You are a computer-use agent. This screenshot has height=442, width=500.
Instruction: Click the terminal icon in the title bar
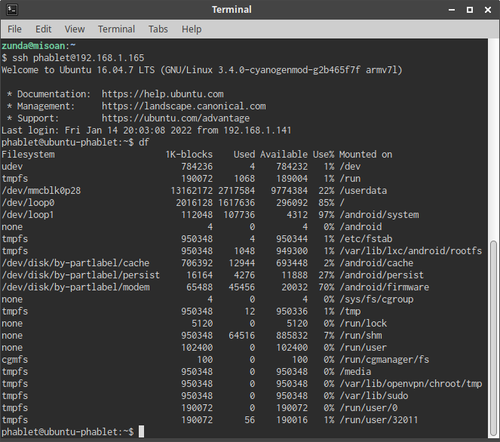[12, 10]
